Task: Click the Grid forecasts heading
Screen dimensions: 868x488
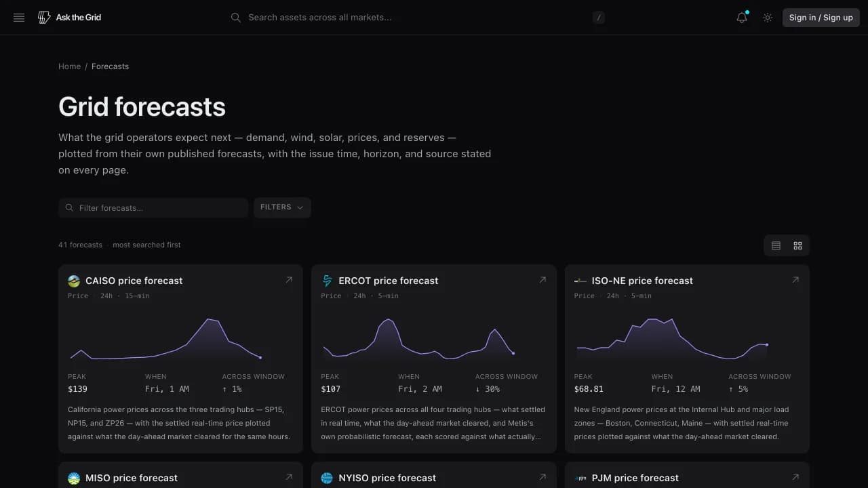Action: pyautogui.click(x=142, y=107)
